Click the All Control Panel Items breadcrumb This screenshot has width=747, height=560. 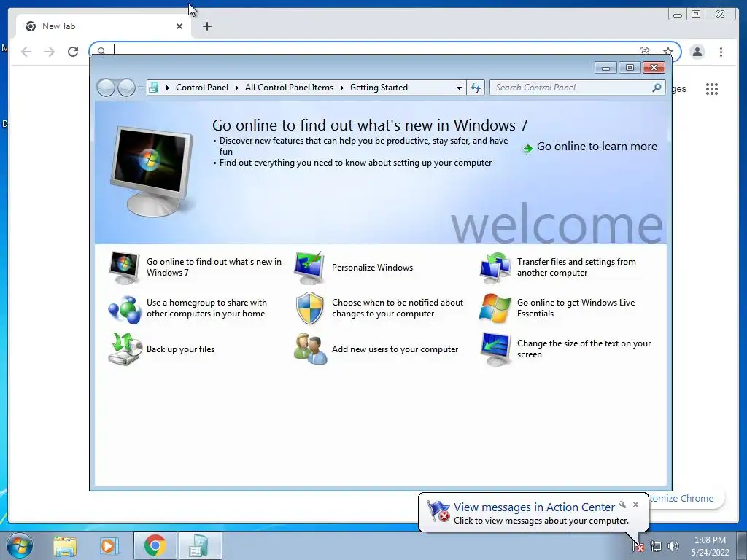[x=289, y=87]
